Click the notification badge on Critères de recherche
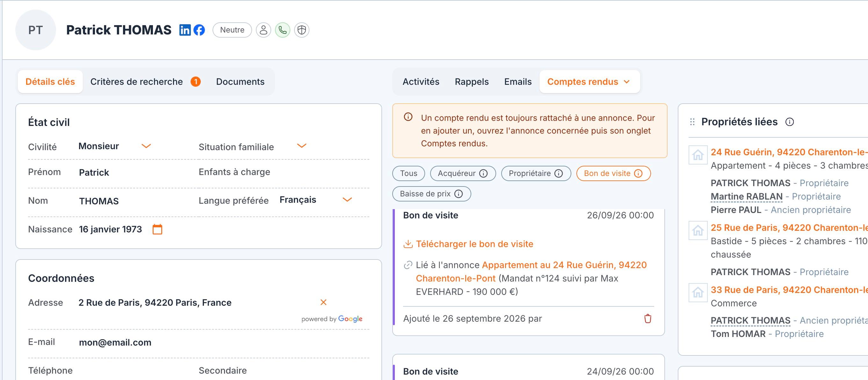The height and width of the screenshot is (380, 868). point(196,82)
